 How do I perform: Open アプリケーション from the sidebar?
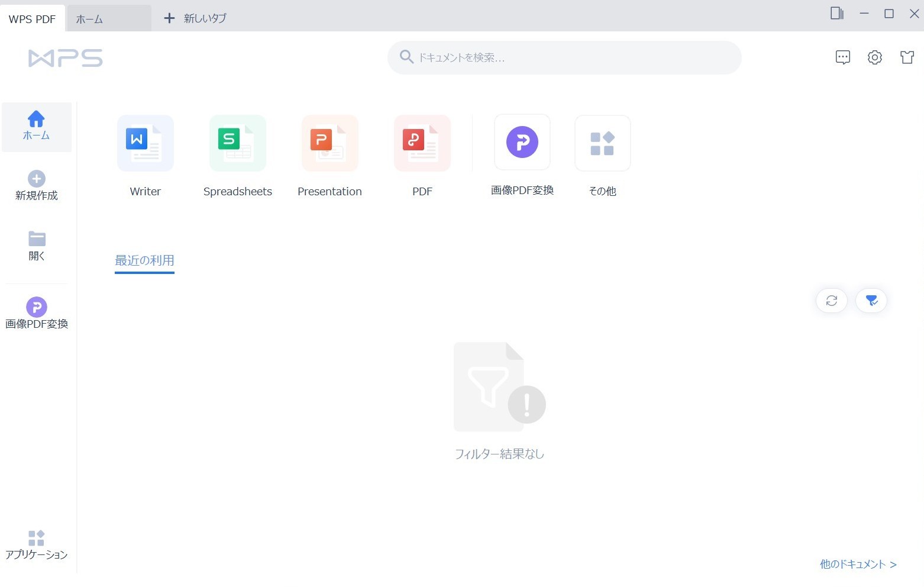pyautogui.click(x=37, y=543)
